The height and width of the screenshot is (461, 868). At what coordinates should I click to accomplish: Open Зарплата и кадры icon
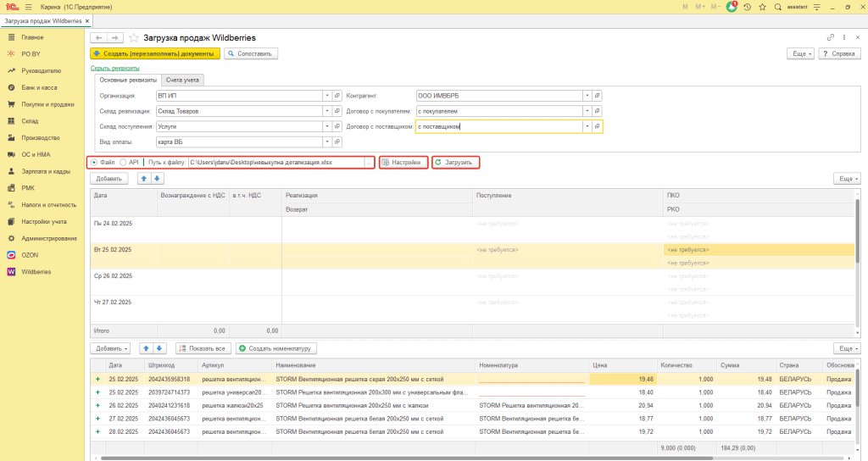tap(11, 171)
